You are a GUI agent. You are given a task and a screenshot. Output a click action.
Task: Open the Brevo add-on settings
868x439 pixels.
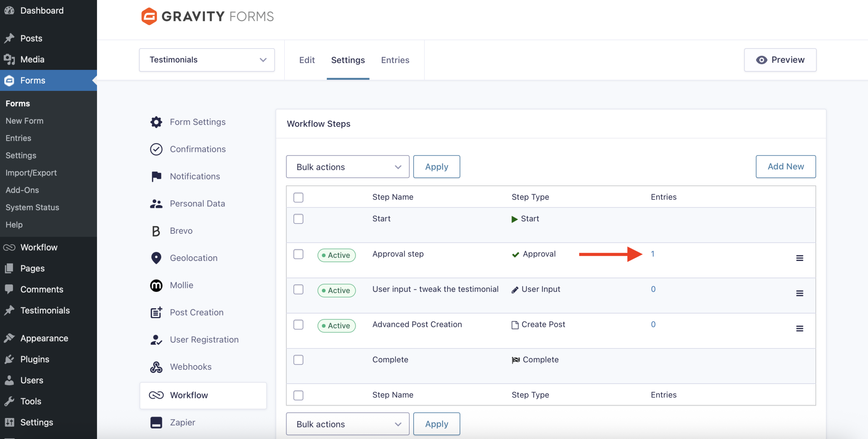click(x=181, y=230)
